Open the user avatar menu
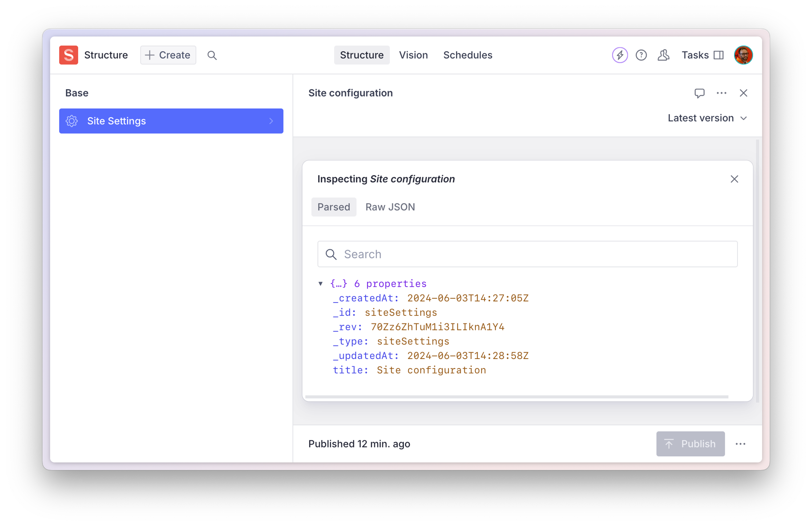This screenshot has height=526, width=812. pyautogui.click(x=743, y=55)
